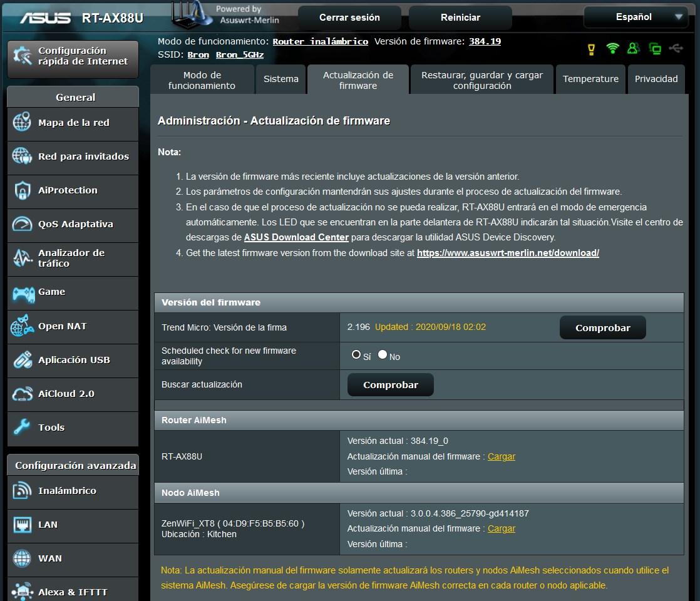Image resolution: width=700 pixels, height=601 pixels.
Task: Click the AiCloud 2.0 cloud icon
Action: pos(23,393)
